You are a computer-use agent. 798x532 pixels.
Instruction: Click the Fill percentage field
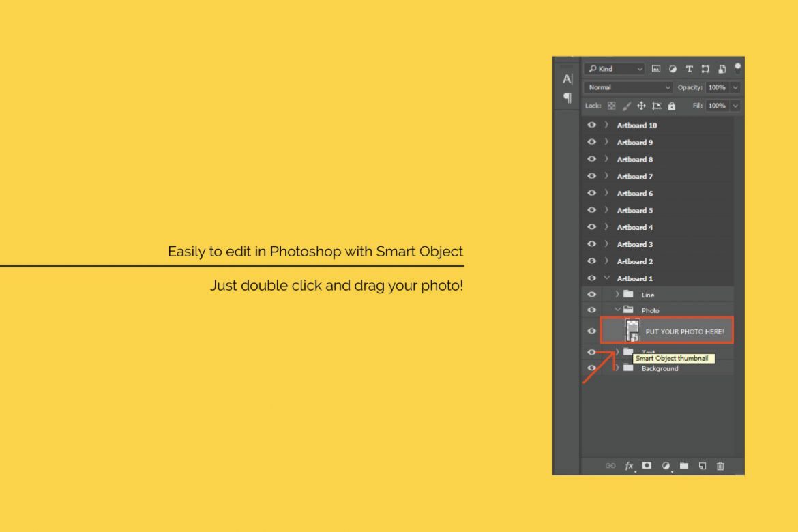[716, 106]
